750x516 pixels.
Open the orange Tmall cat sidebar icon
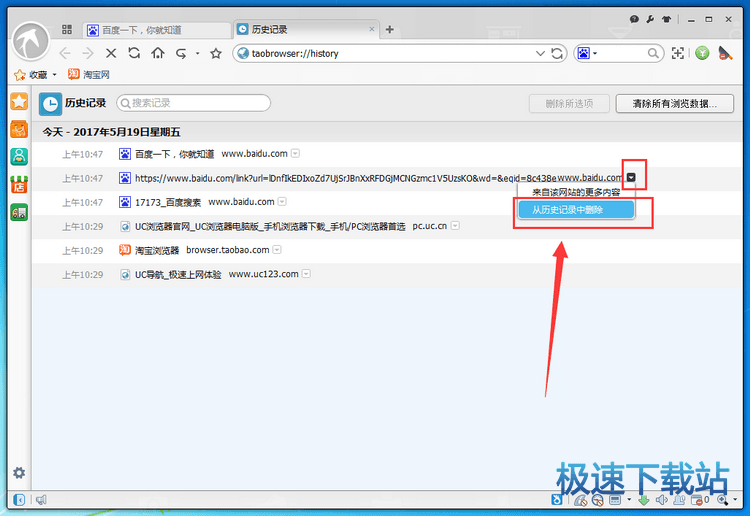19,129
